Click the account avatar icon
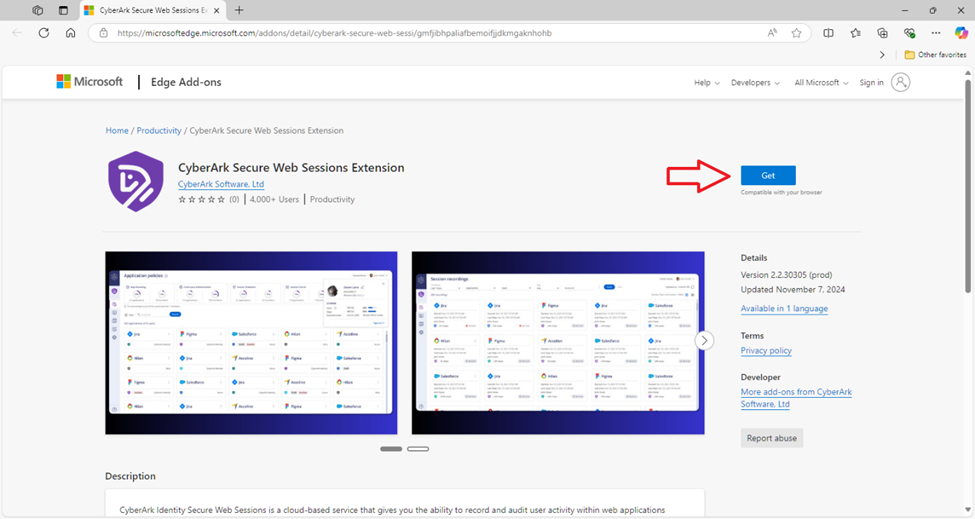 [x=900, y=82]
